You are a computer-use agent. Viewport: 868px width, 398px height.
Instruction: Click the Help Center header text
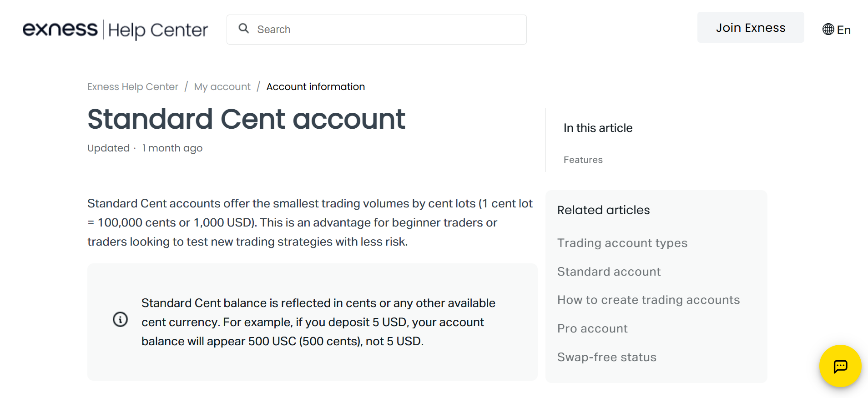(158, 30)
